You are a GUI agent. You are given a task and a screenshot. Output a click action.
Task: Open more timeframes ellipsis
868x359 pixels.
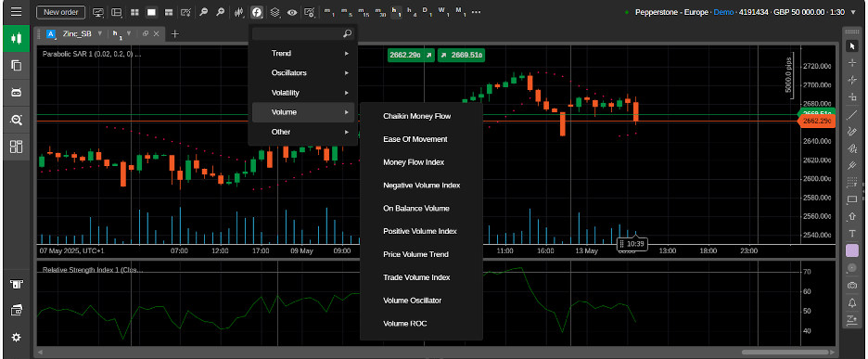(476, 12)
